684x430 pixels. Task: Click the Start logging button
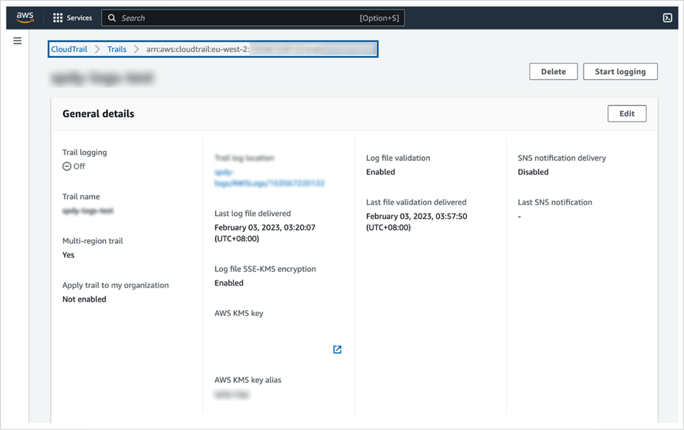pos(620,72)
